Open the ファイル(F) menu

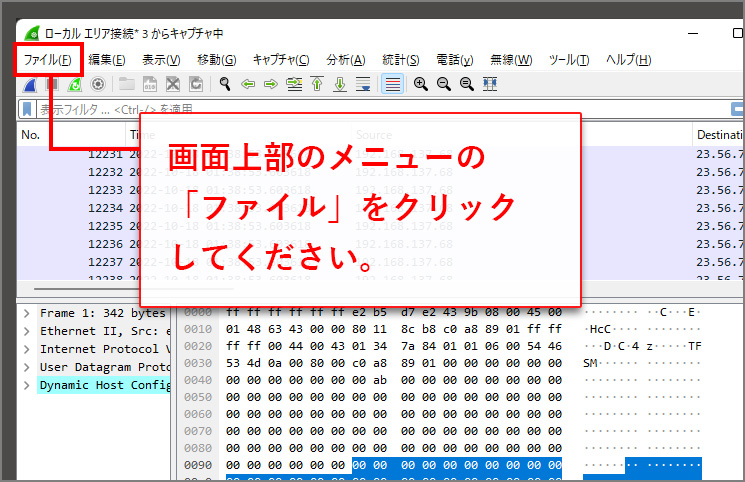pos(48,60)
